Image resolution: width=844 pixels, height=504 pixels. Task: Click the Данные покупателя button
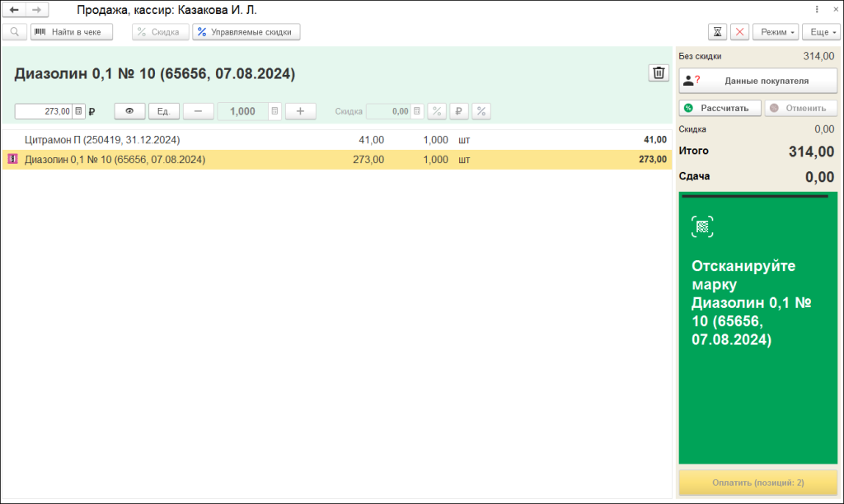tap(757, 81)
